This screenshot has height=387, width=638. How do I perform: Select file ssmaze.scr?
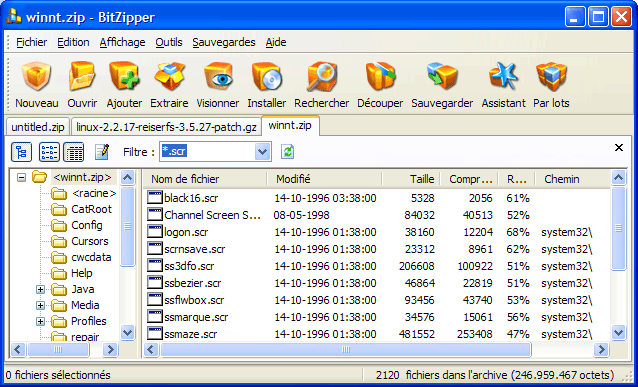click(190, 334)
